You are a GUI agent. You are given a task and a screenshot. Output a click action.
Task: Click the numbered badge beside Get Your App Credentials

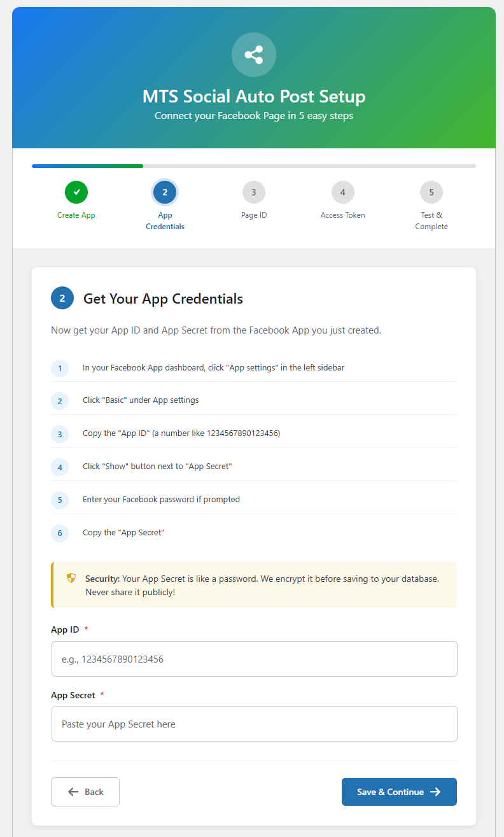[x=61, y=298]
